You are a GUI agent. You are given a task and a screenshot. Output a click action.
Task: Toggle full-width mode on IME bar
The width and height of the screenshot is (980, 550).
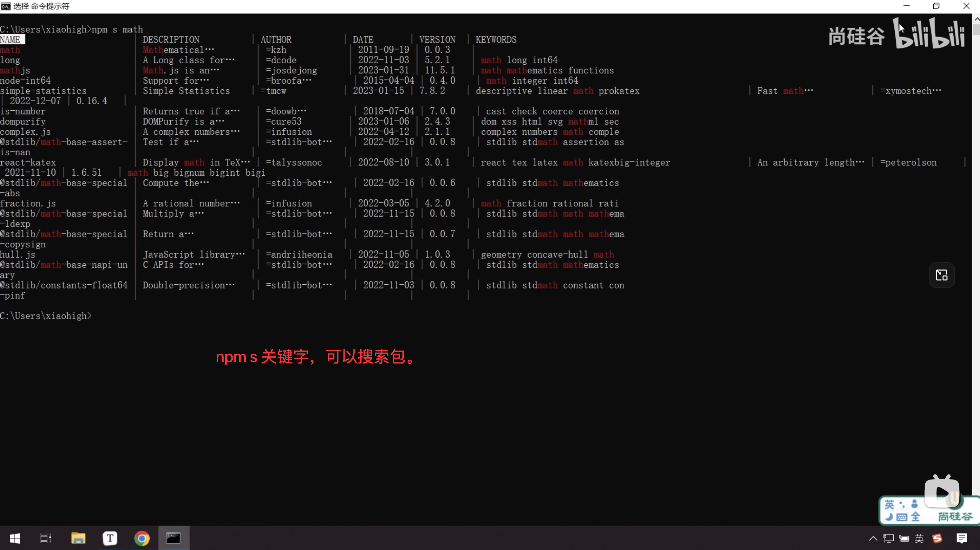(x=916, y=517)
